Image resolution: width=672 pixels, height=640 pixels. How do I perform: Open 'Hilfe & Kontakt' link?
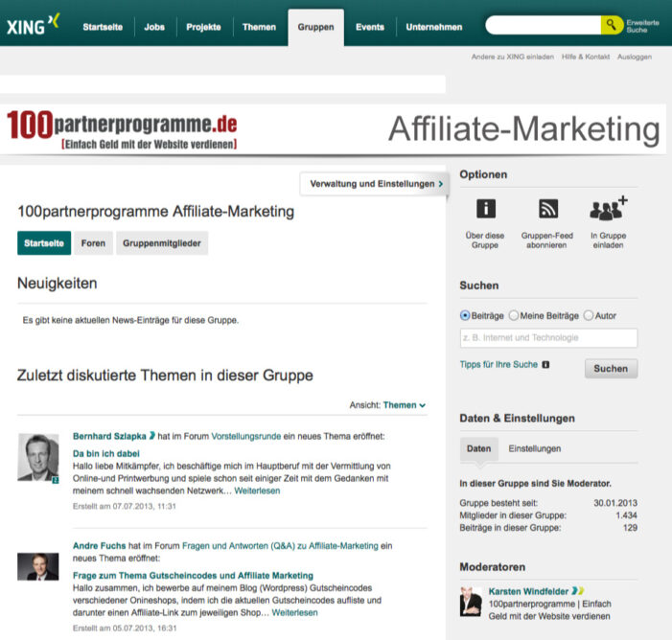coord(586,57)
